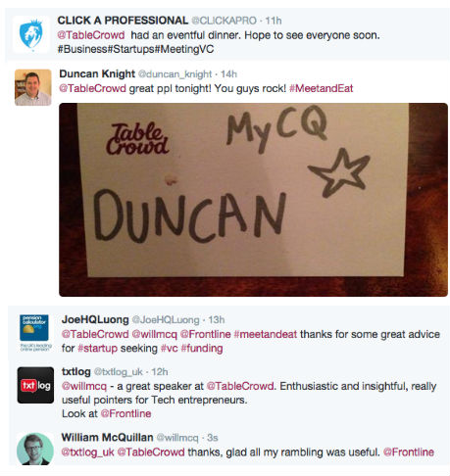Image resolution: width=450 pixels, height=476 pixels.
Task: Open William McQuillan's profile photo
Action: click(x=35, y=449)
